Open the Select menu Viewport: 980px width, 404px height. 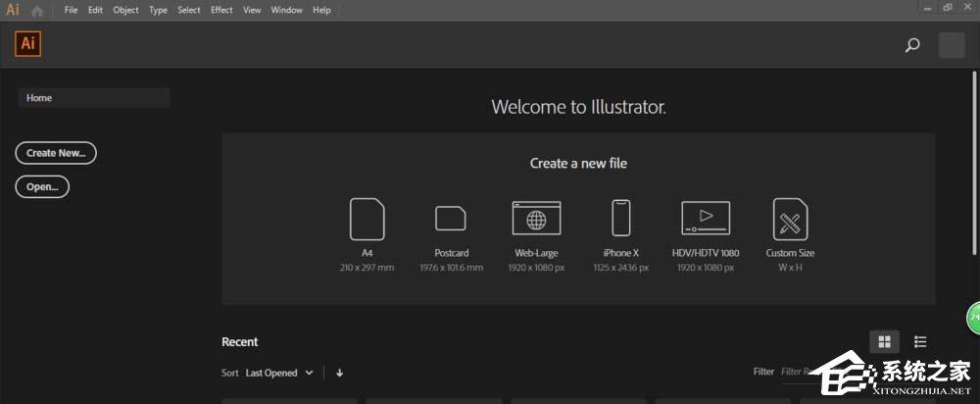(x=189, y=10)
